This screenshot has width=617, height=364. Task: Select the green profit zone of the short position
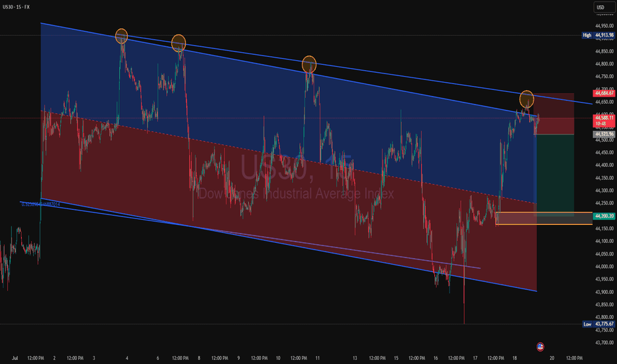(554, 175)
